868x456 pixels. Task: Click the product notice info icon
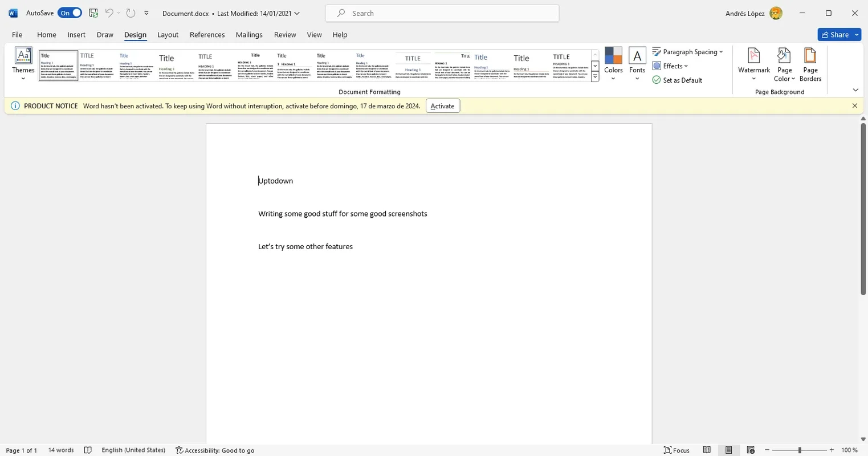15,106
